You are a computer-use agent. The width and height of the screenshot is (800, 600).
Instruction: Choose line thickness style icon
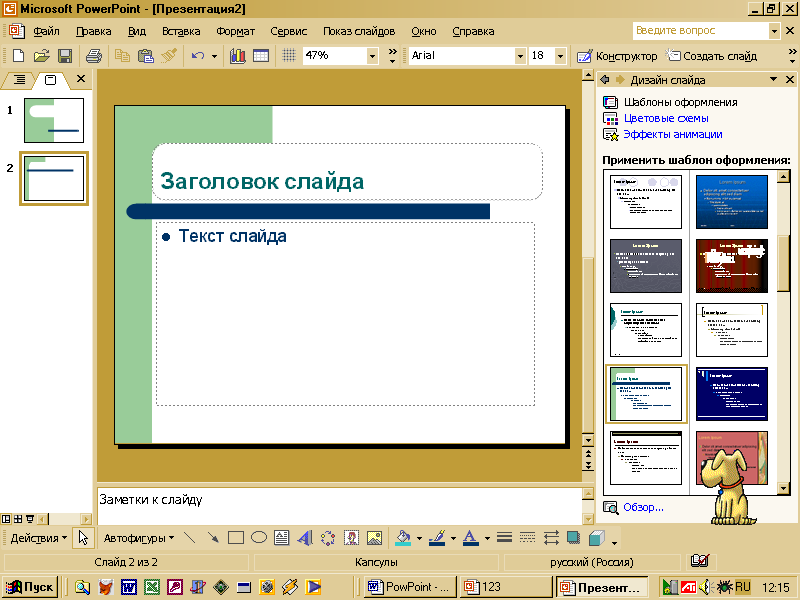pos(504,538)
